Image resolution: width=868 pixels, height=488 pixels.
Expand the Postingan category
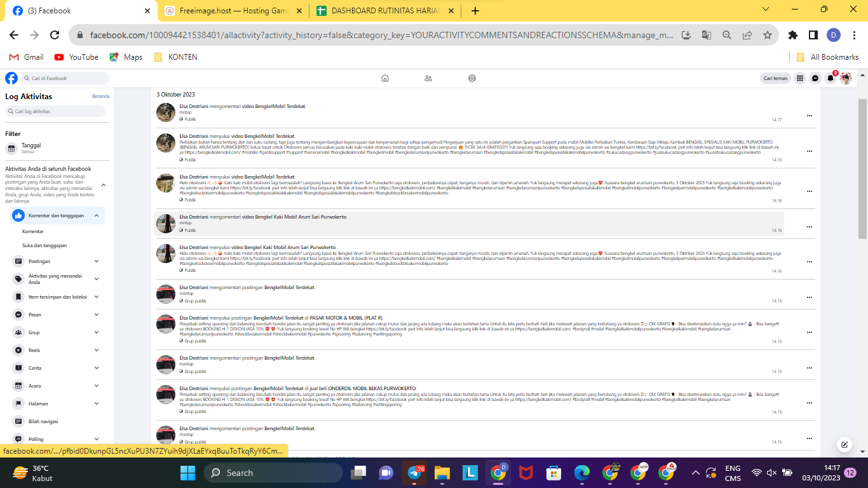pos(97,261)
